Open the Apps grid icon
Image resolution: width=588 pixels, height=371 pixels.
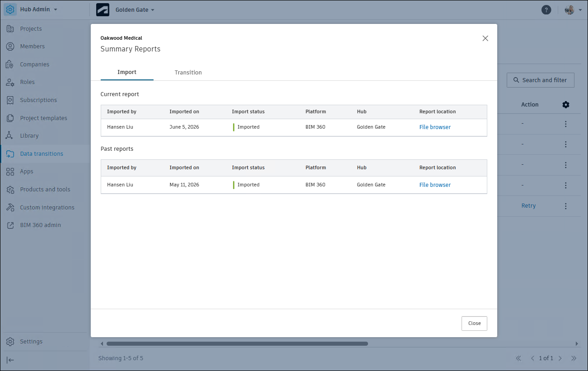(10, 171)
